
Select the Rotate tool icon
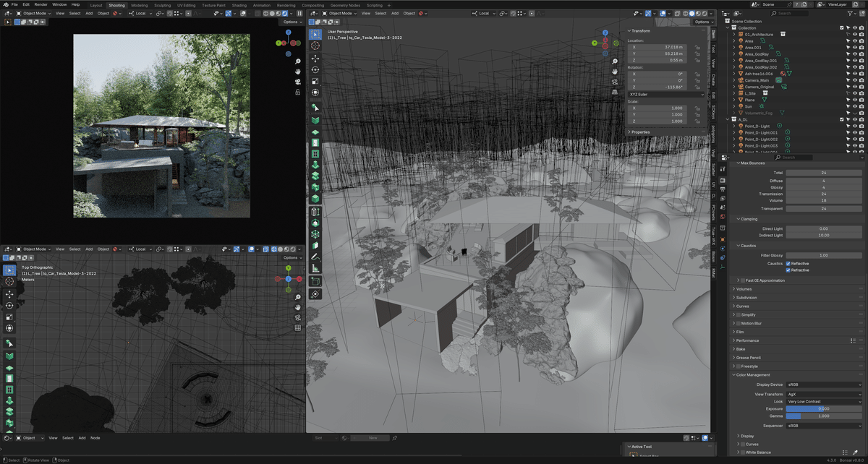[315, 69]
